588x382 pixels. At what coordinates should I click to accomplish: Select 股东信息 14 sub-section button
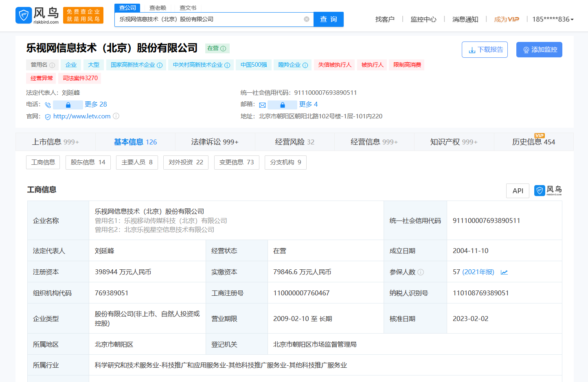[88, 162]
